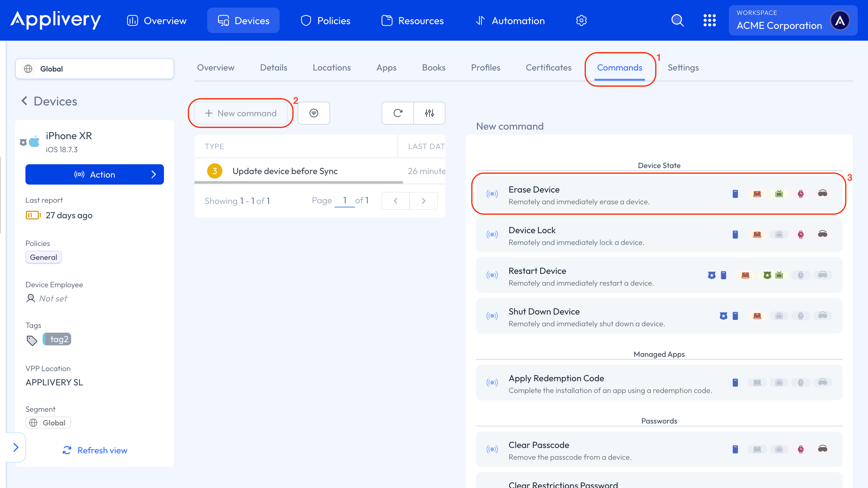Open the Global segment selector
The height and width of the screenshot is (488, 868).
point(94,69)
